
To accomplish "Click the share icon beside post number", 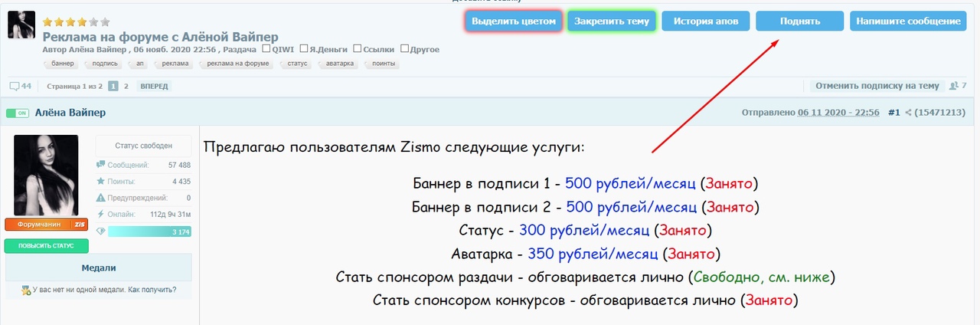I will (x=908, y=113).
